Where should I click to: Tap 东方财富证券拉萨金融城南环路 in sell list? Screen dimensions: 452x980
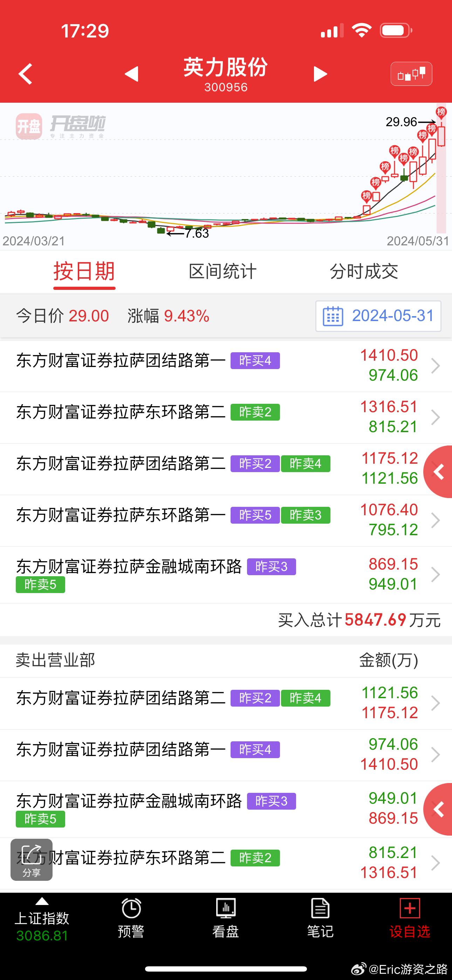(129, 801)
